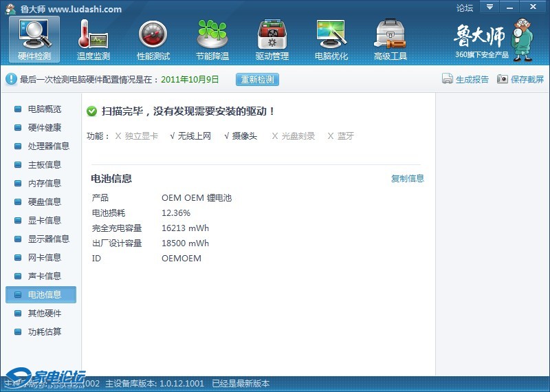The image size is (550, 392).
Task: Open the 硬件检测 hardware detection icon
Action: pyautogui.click(x=34, y=34)
